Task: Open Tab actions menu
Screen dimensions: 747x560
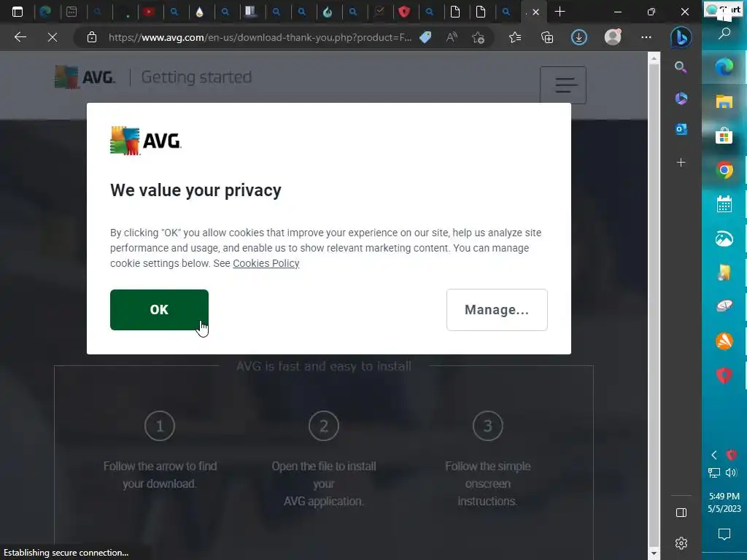Action: click(x=18, y=12)
